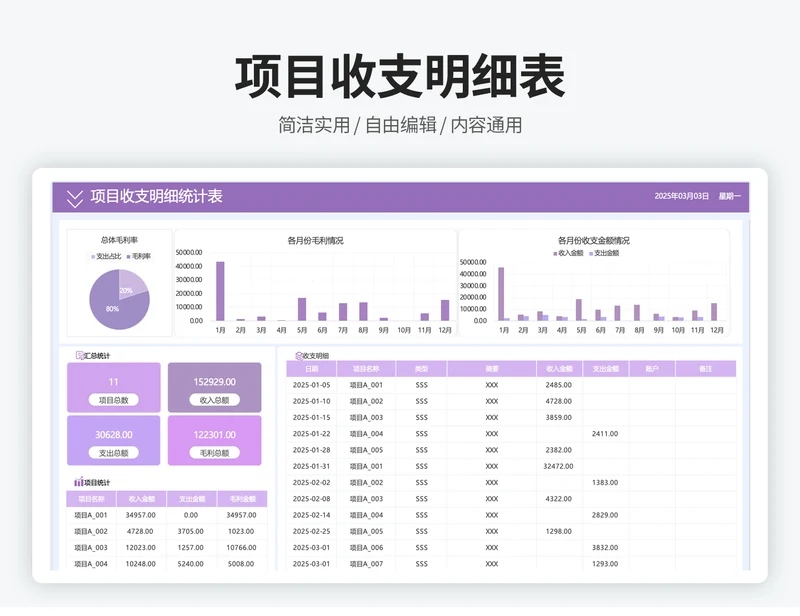Click the 收入金额 header in 项目统计 table
This screenshot has width=800, height=616.
point(141,499)
